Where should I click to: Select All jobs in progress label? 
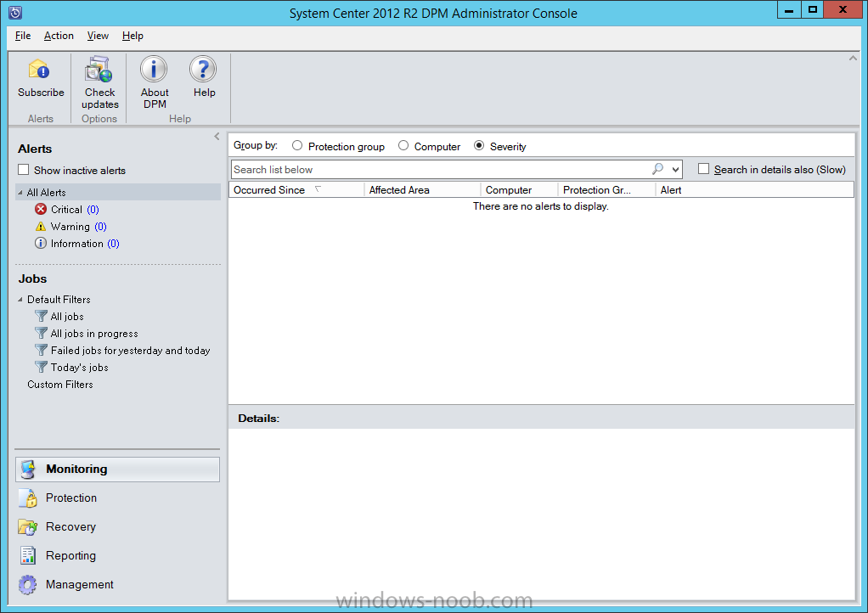[94, 334]
